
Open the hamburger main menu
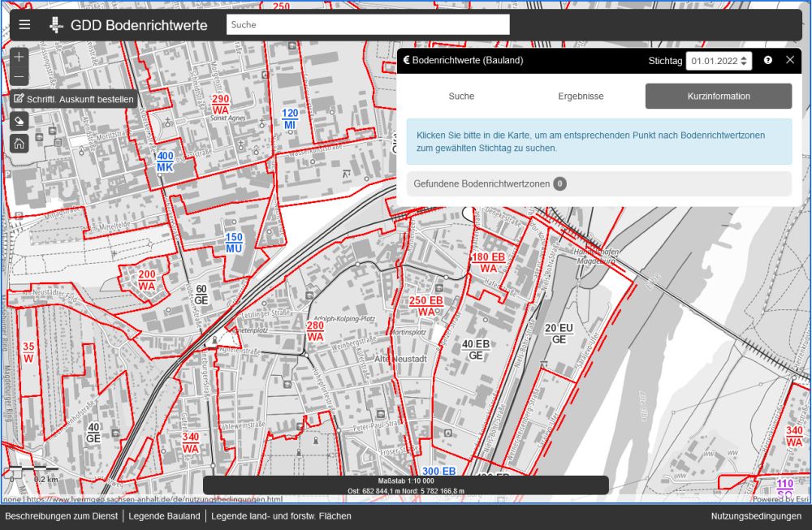(x=24, y=25)
